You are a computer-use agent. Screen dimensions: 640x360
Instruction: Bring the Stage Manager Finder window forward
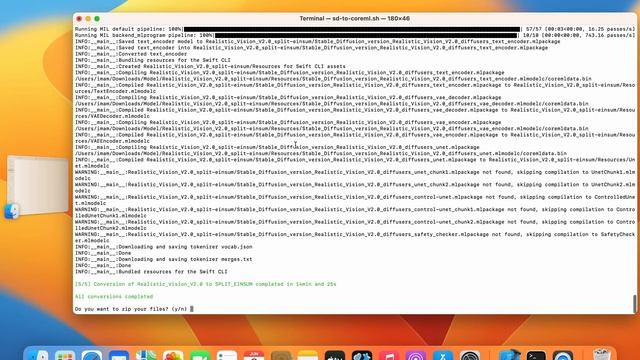click(x=38, y=185)
